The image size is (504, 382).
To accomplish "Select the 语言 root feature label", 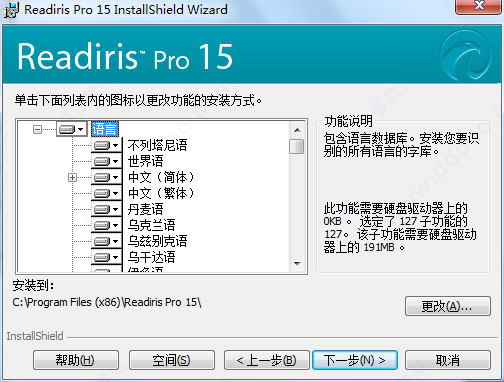I will 105,129.
